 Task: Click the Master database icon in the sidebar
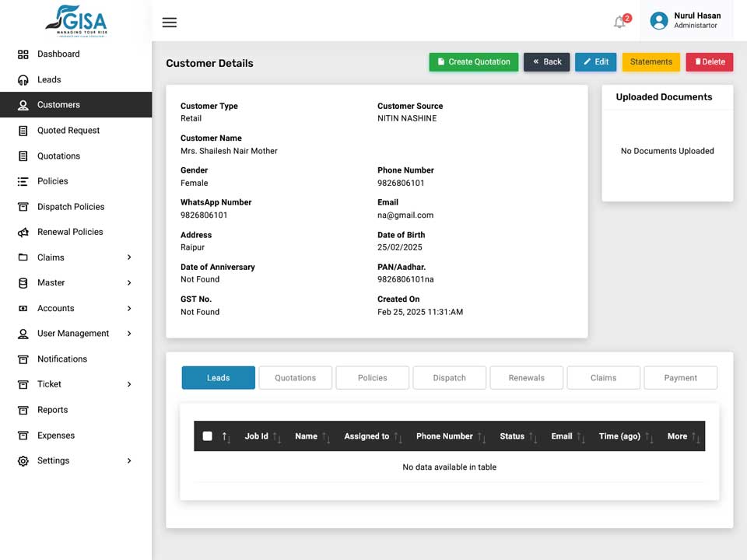[x=23, y=283]
